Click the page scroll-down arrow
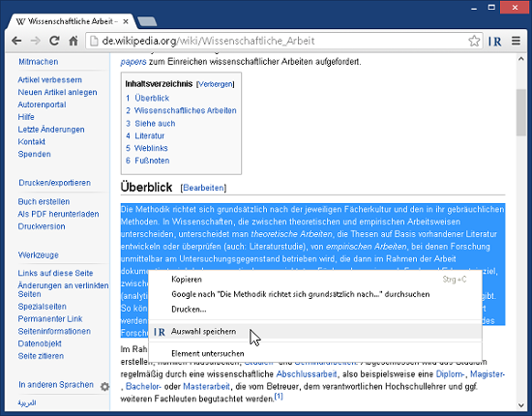The width and height of the screenshot is (532, 416). coord(520,405)
